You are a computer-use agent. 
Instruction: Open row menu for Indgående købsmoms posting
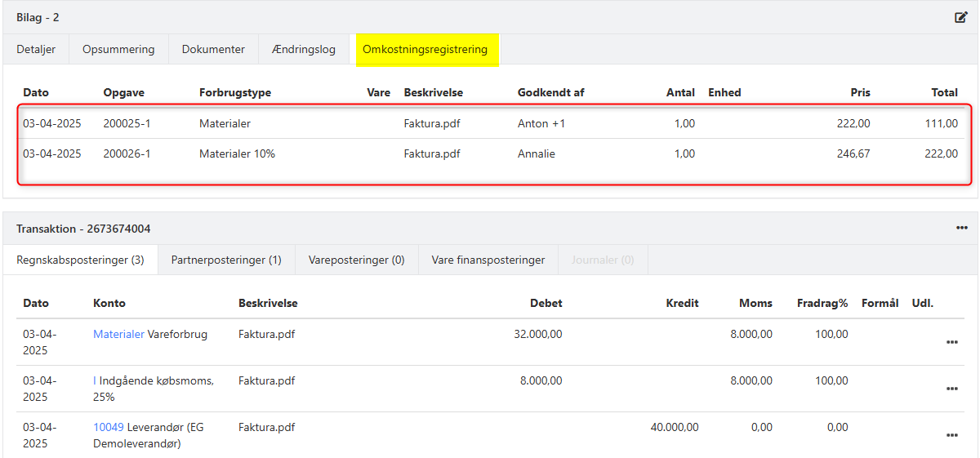pos(951,389)
